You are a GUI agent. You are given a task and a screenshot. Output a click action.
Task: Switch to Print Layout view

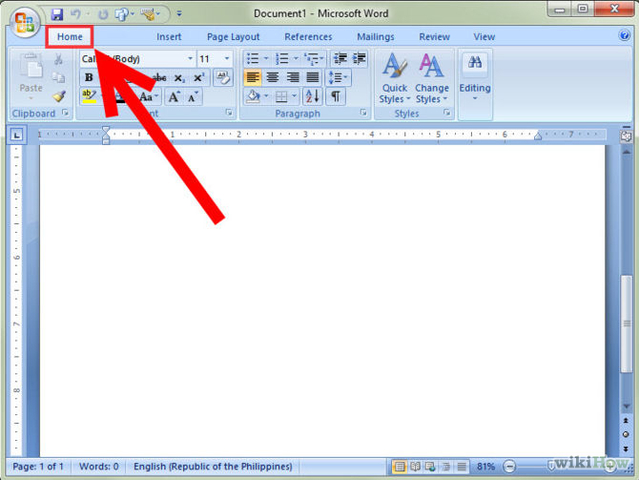pyautogui.click(x=400, y=467)
